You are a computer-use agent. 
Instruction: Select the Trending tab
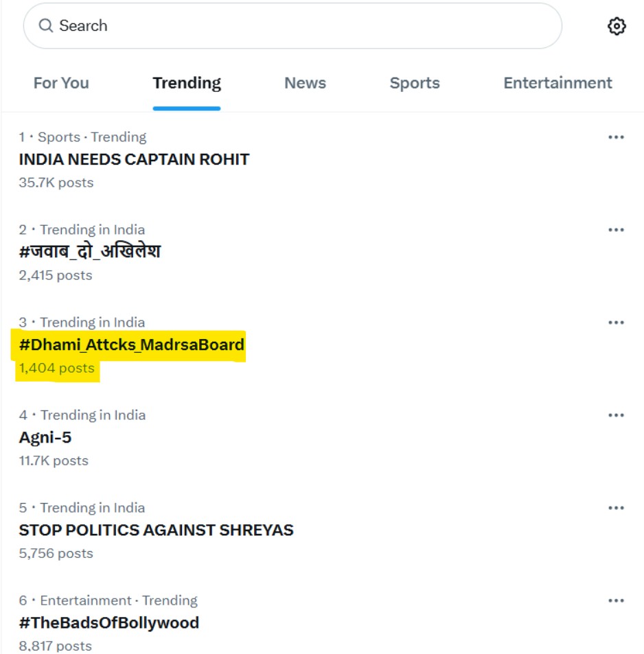187,83
